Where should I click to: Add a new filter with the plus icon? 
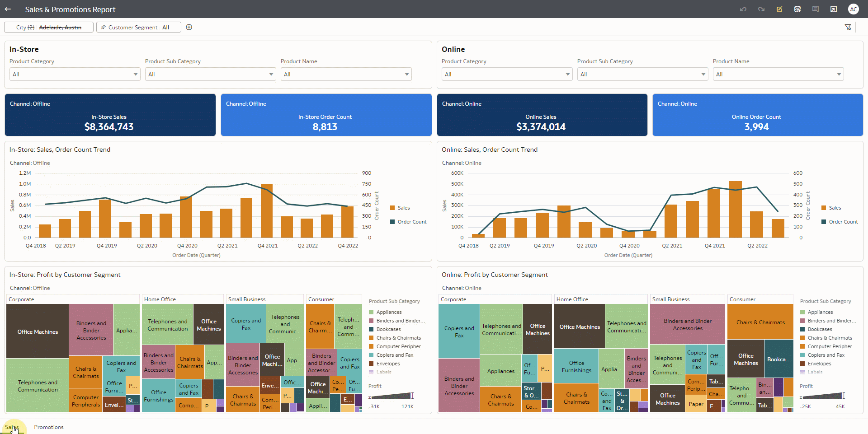pos(189,27)
